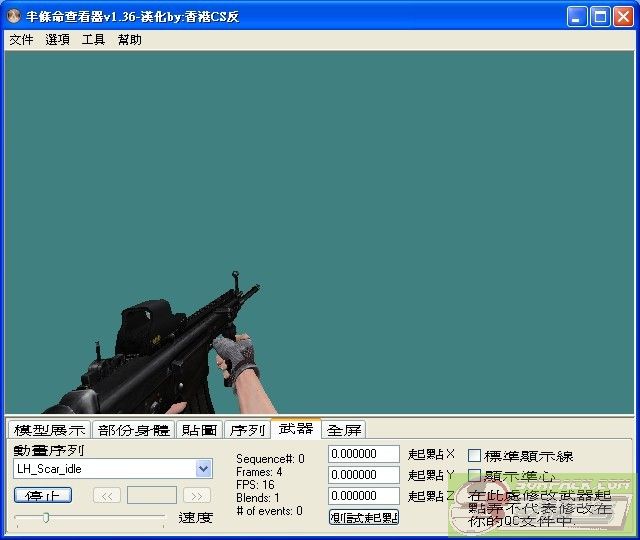Screen dimensions: 640x540
Task: Step to previous frame with << button
Action: coord(107,496)
